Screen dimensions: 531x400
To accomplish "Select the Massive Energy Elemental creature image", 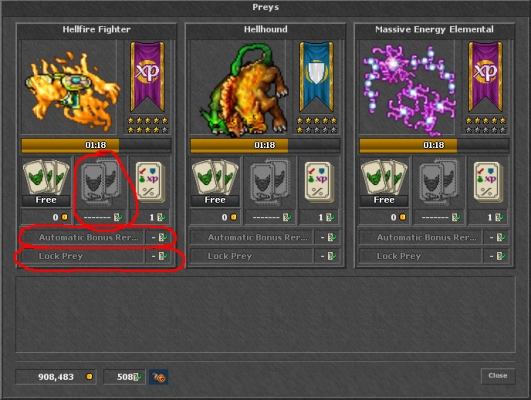I will [x=407, y=87].
